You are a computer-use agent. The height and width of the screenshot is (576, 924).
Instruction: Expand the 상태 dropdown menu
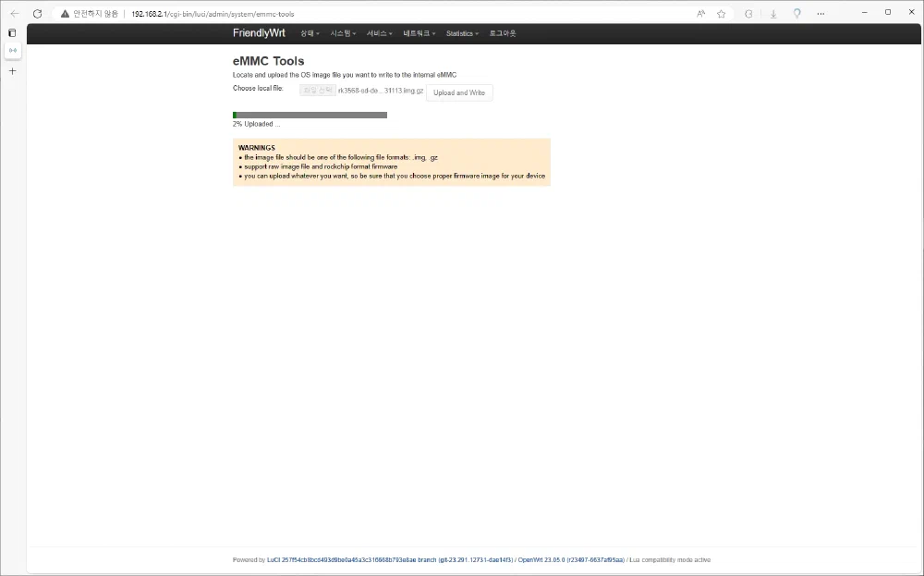tap(310, 33)
